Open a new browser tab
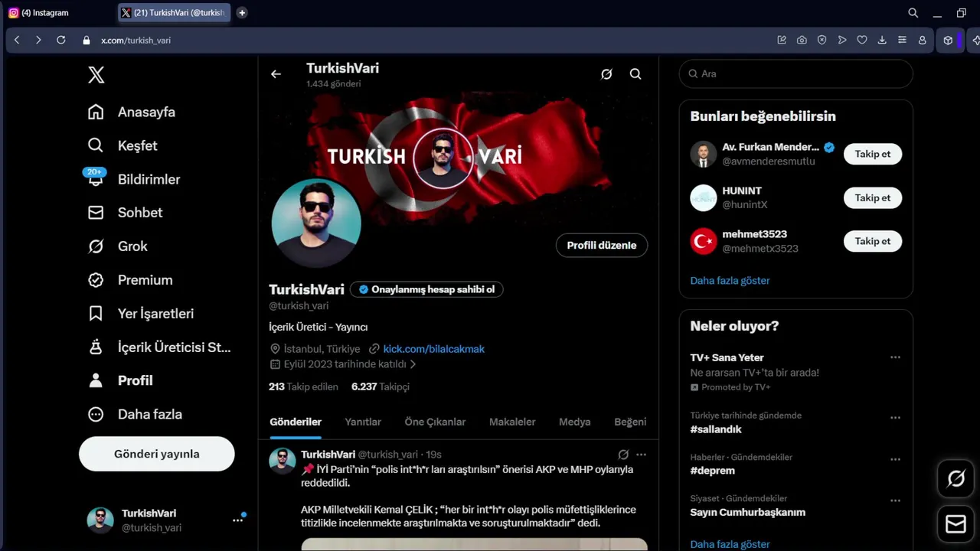The image size is (980, 551). [x=242, y=13]
